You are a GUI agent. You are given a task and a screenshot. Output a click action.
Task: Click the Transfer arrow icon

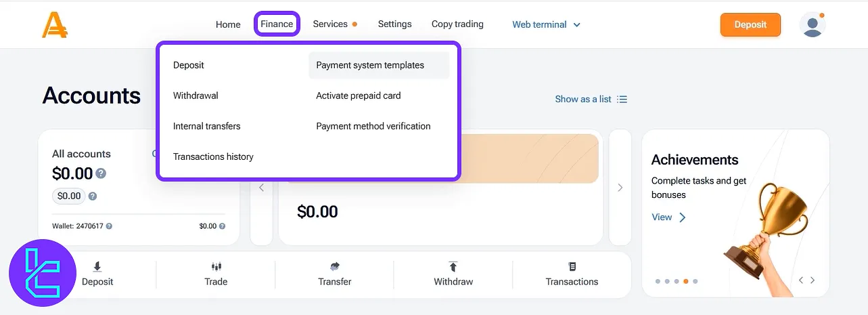[x=335, y=267]
